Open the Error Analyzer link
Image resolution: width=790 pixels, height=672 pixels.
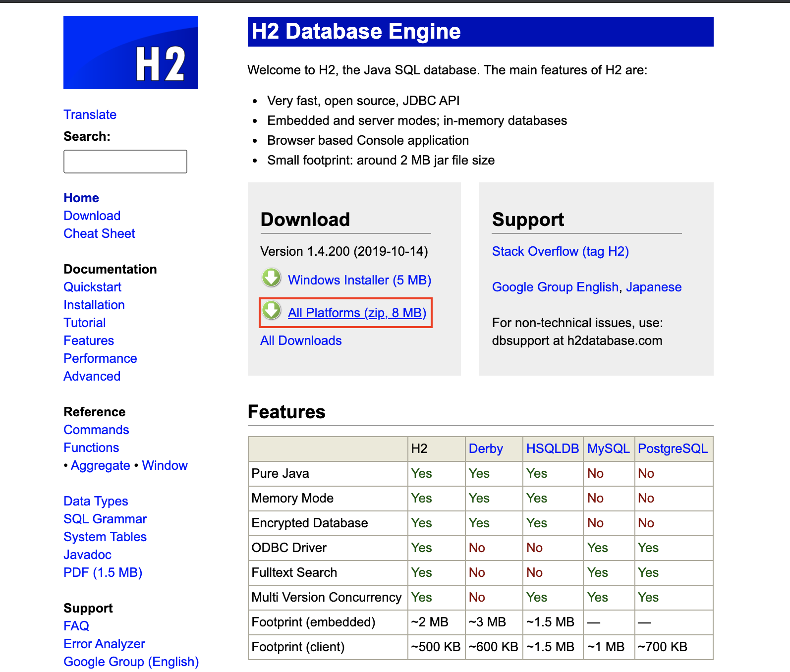pyautogui.click(x=104, y=644)
